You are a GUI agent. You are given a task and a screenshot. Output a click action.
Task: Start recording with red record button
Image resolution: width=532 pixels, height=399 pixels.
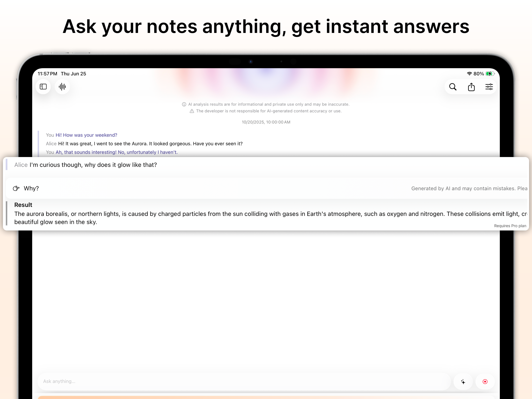point(485,381)
